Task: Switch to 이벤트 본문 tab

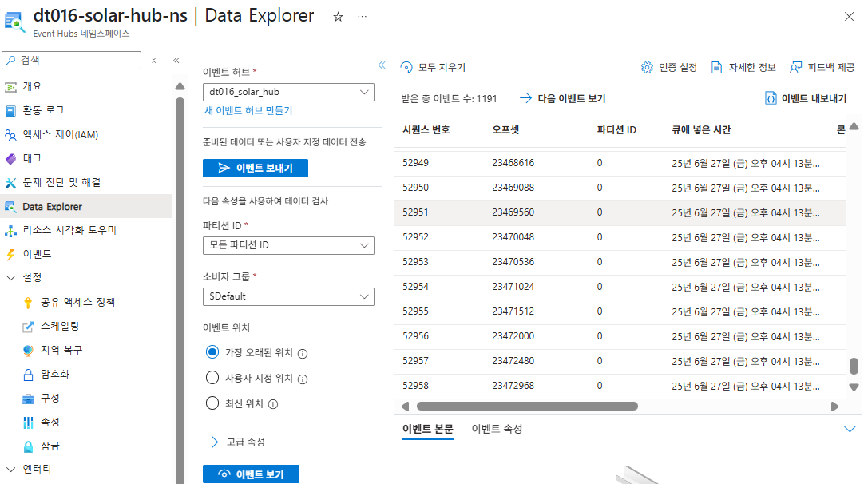Action: (x=427, y=429)
